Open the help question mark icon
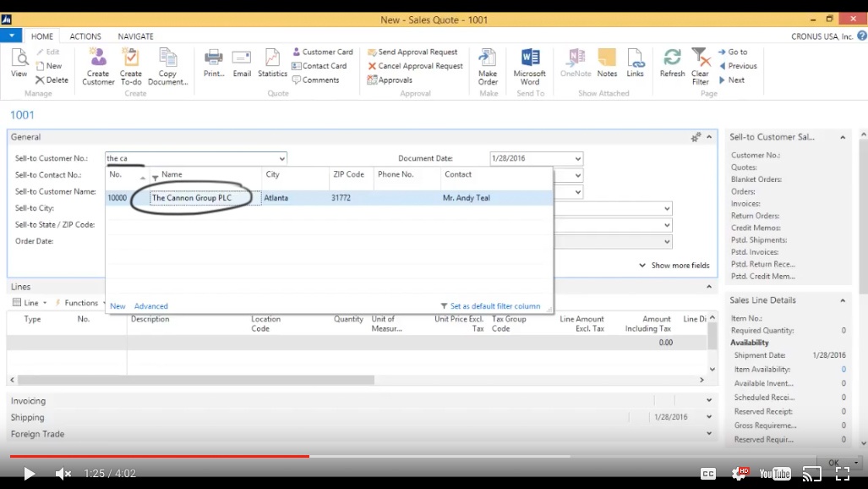Screen dimensions: 868x489 [862, 36]
